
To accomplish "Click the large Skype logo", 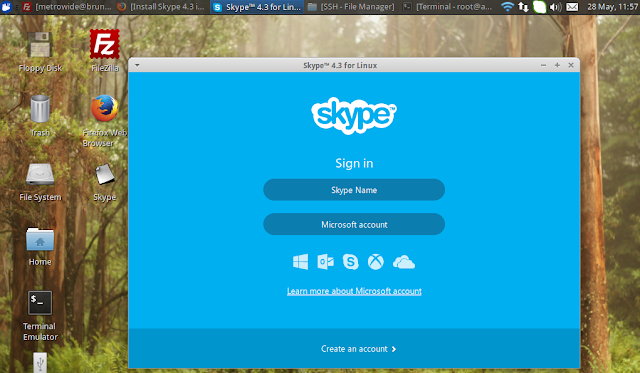I will point(354,115).
